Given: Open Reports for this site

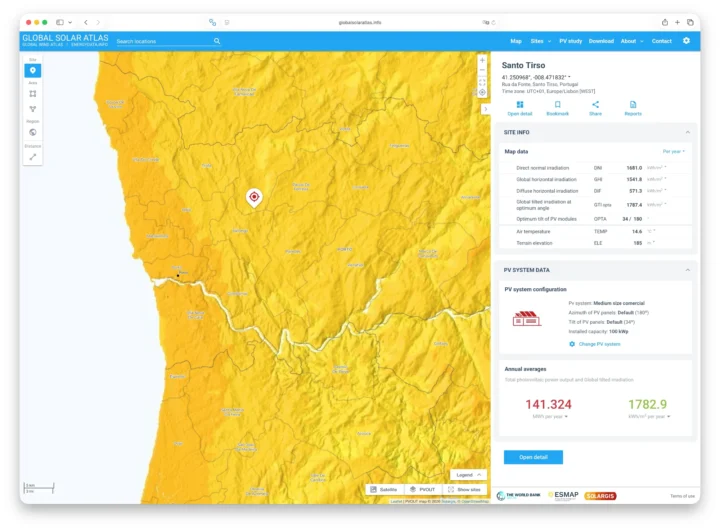Looking at the screenshot, I should (633, 108).
